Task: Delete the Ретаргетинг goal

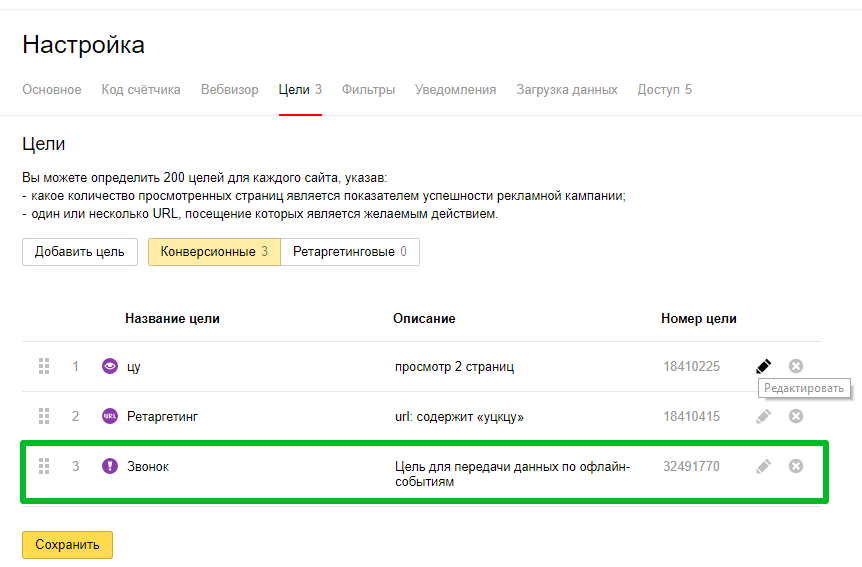Action: coord(795,416)
